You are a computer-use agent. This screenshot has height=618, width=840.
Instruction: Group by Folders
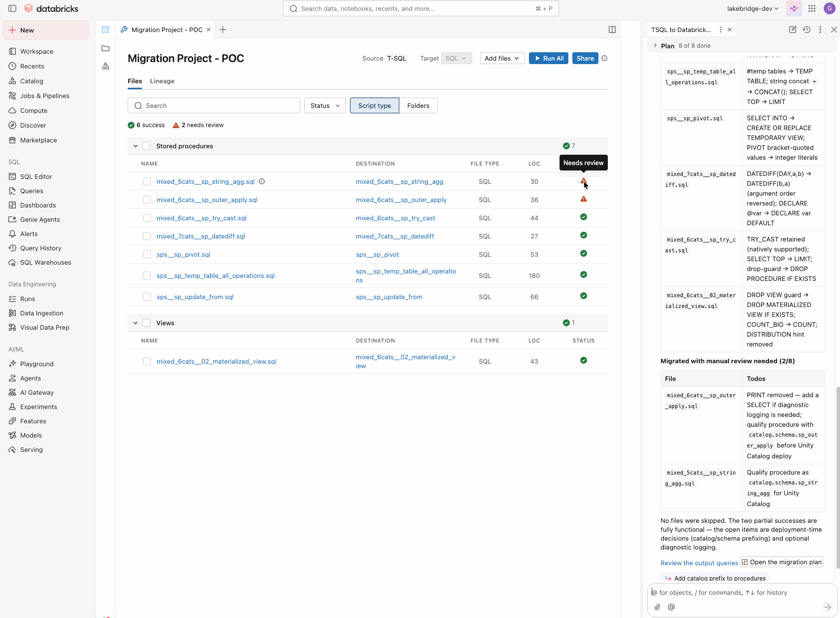click(x=418, y=105)
